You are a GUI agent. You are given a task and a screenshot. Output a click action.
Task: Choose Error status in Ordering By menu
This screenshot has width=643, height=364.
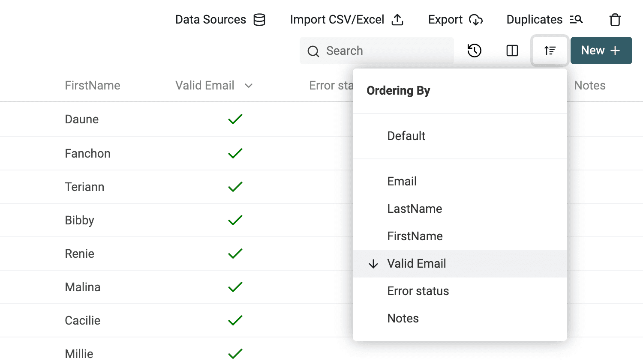point(418,291)
